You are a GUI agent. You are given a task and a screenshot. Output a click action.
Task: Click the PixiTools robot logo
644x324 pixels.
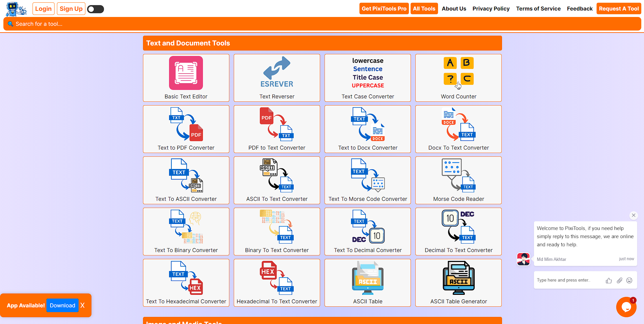click(x=16, y=9)
